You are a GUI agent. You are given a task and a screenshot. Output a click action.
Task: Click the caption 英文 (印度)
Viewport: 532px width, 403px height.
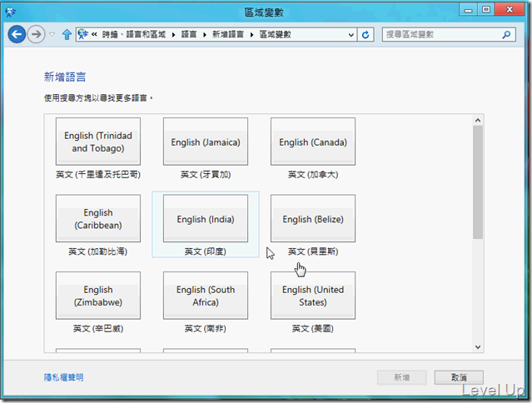206,251
